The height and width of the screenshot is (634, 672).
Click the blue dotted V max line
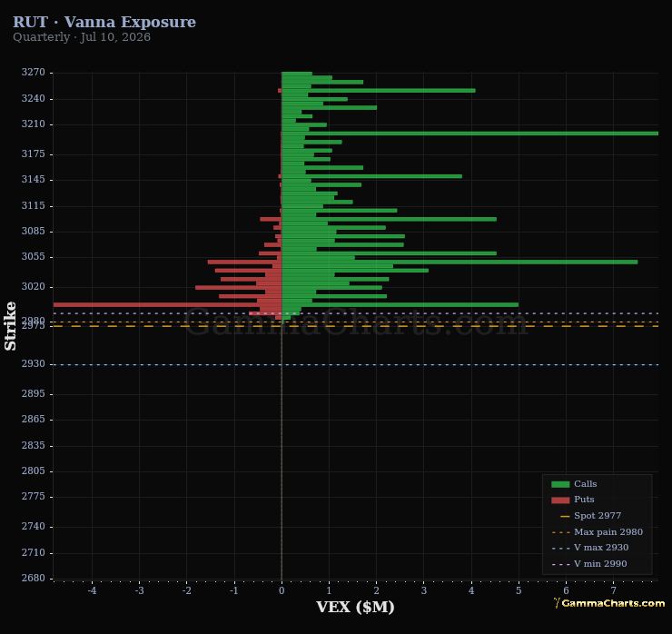(x=356, y=365)
